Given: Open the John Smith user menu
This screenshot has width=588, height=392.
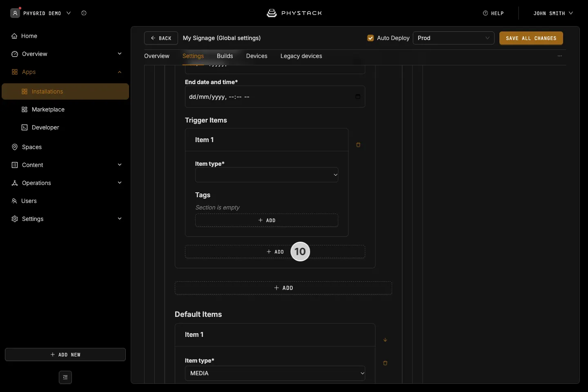Looking at the screenshot, I should 553,13.
